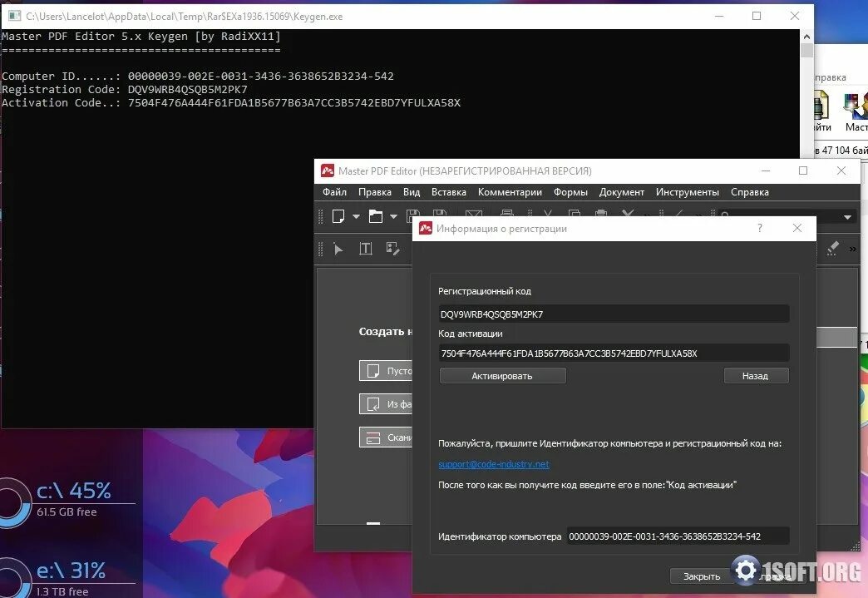
Task: Click the logo icon in registration dialog title
Action: 425,228
